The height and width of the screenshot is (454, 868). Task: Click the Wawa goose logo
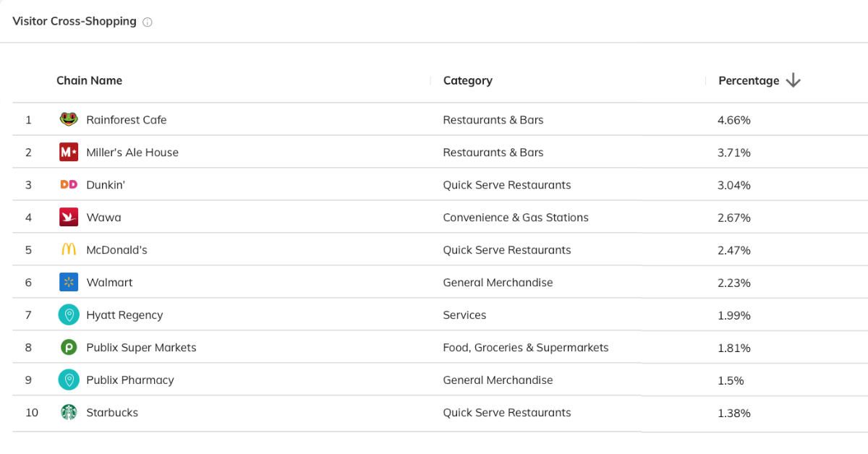click(69, 218)
